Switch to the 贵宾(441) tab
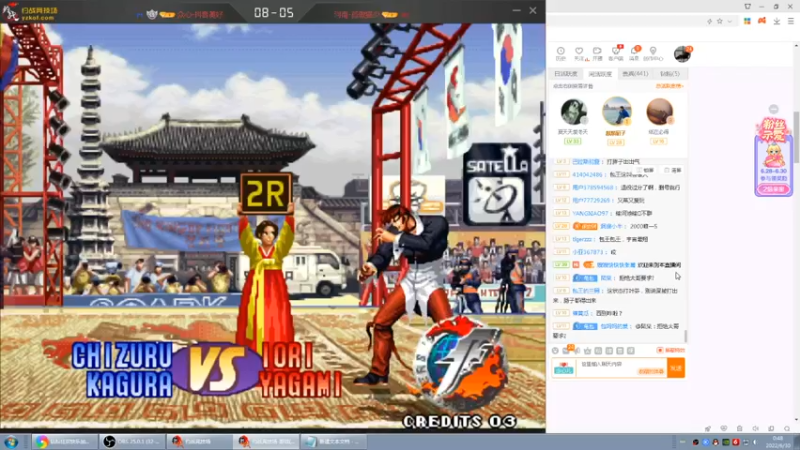Image resolution: width=800 pixels, height=450 pixels. [635, 74]
